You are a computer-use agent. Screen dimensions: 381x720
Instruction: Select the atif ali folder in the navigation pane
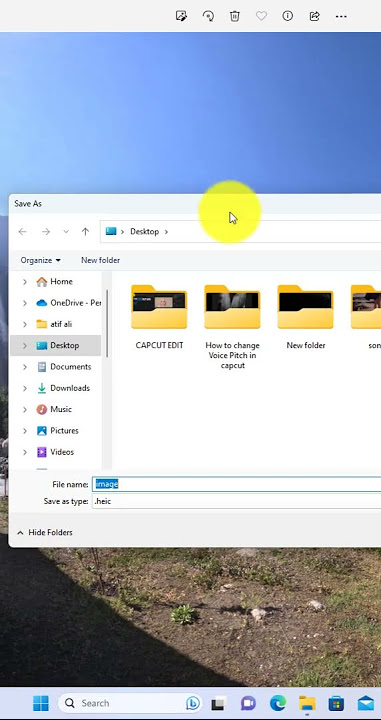coord(55,324)
